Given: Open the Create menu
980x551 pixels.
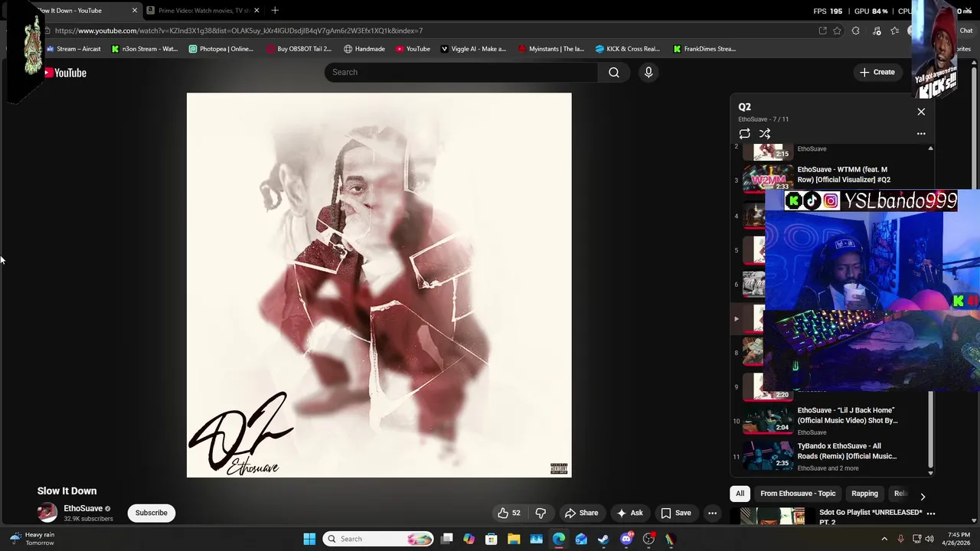Looking at the screenshot, I should (877, 72).
